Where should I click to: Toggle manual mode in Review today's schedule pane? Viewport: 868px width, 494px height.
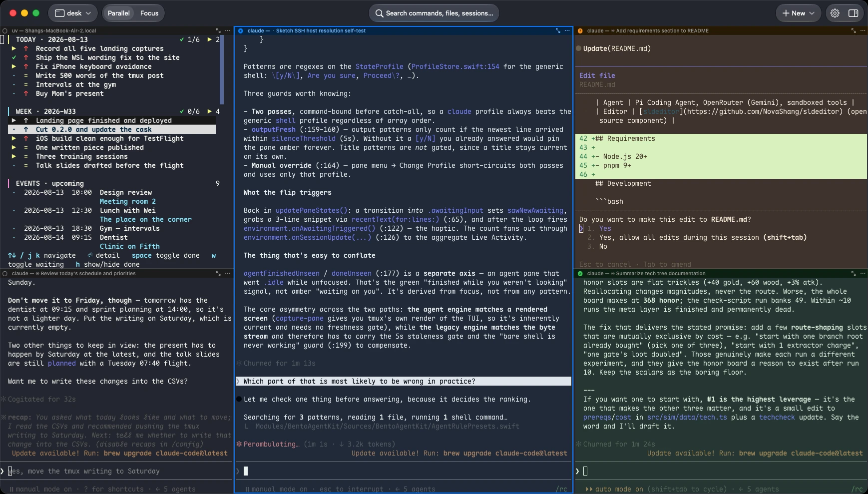click(x=40, y=489)
